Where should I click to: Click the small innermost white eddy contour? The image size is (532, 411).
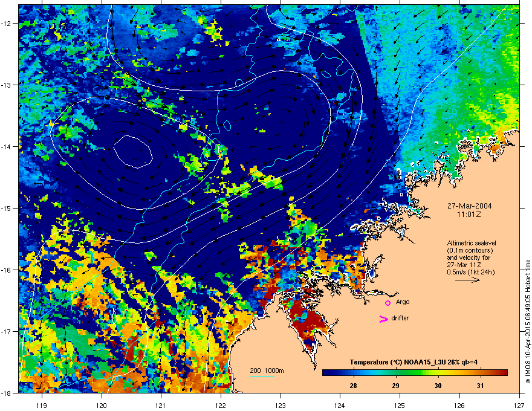(133, 152)
